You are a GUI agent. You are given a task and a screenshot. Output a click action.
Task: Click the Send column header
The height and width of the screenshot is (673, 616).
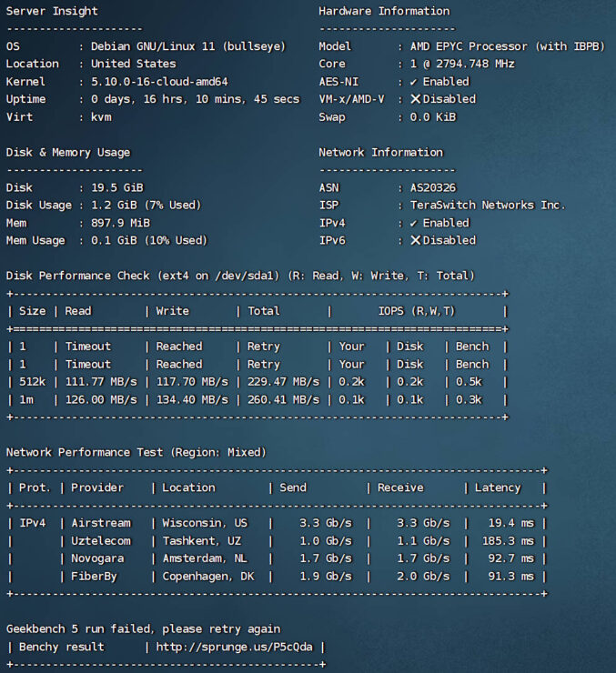click(x=293, y=487)
